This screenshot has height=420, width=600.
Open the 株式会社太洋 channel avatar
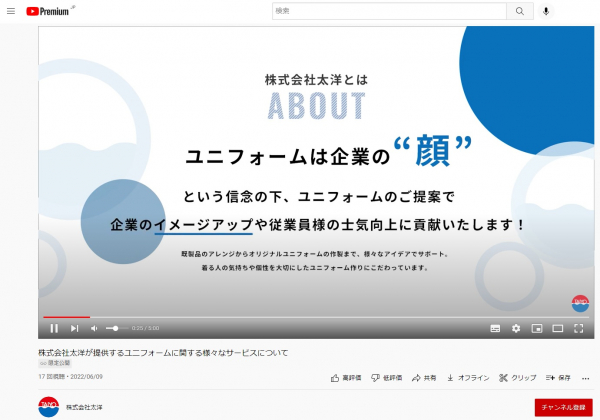[49, 407]
